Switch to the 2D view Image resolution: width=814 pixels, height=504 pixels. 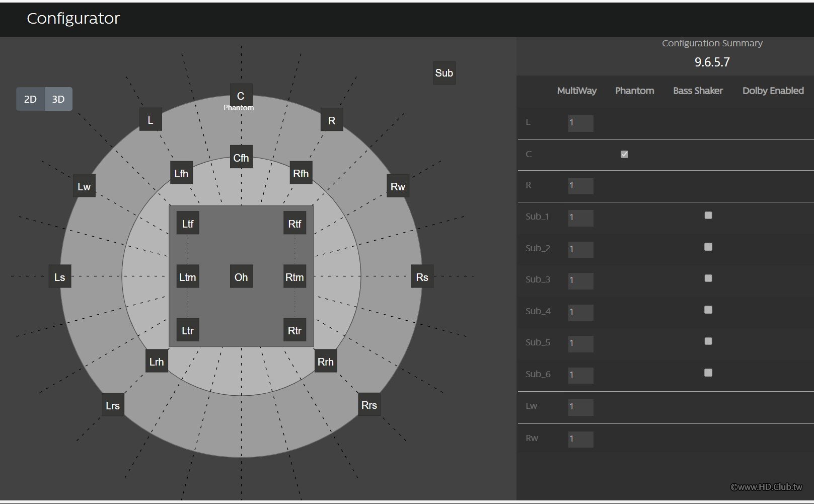[30, 99]
